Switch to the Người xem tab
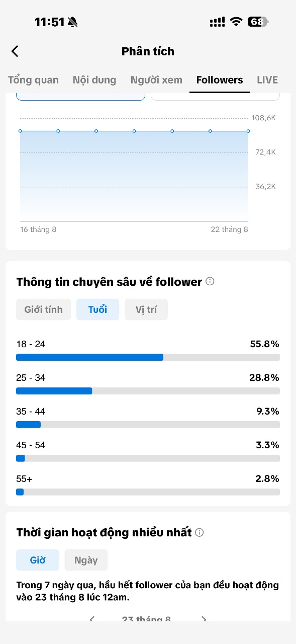The image size is (296, 644). click(x=156, y=80)
